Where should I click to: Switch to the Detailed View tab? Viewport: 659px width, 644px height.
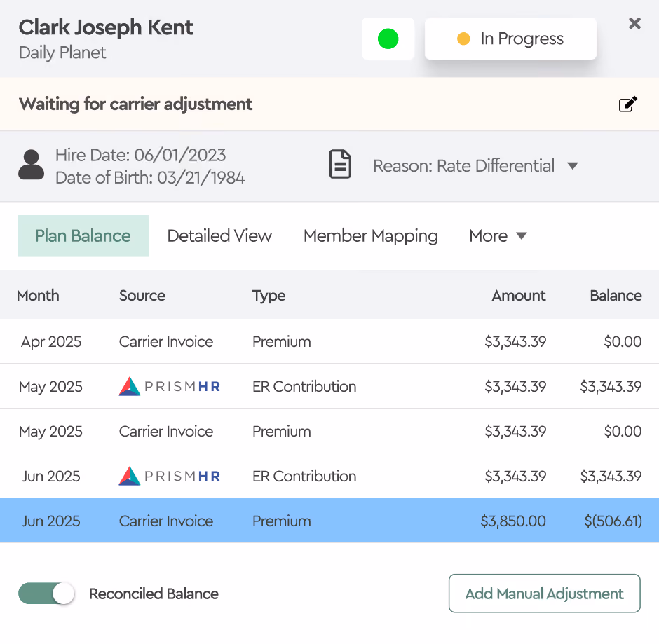[x=219, y=235]
